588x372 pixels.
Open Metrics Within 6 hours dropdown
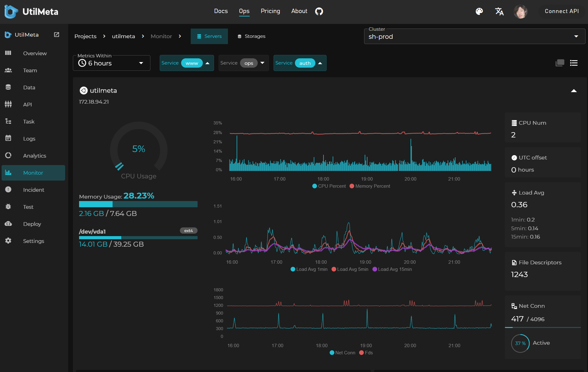112,63
